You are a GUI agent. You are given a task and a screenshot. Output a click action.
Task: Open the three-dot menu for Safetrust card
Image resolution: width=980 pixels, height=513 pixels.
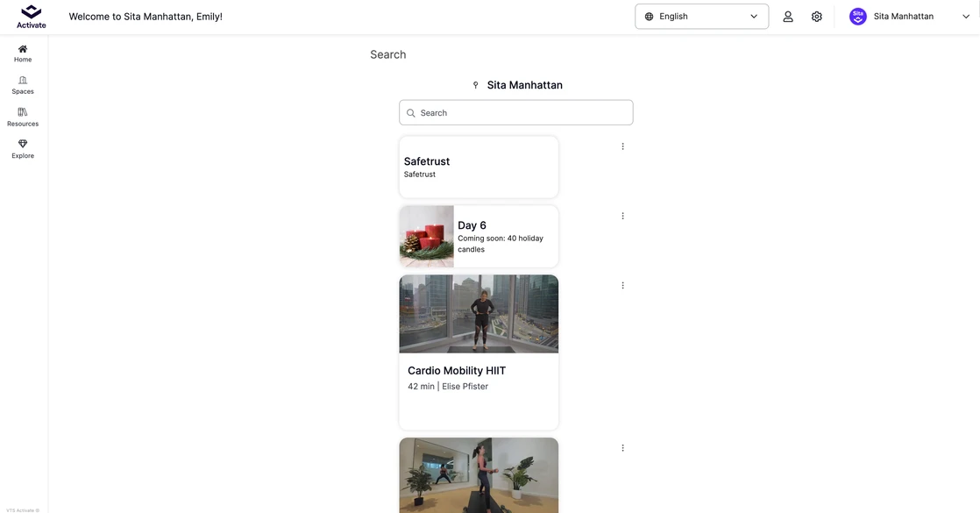(622, 146)
